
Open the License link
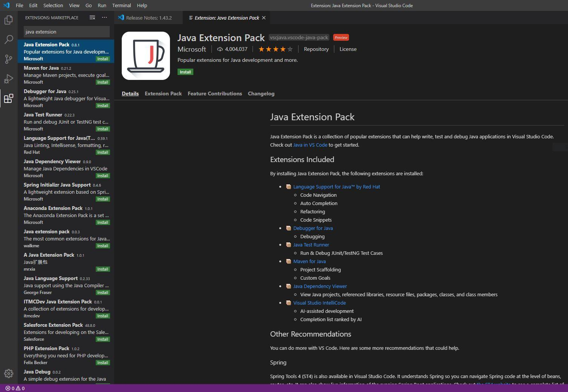tap(348, 49)
